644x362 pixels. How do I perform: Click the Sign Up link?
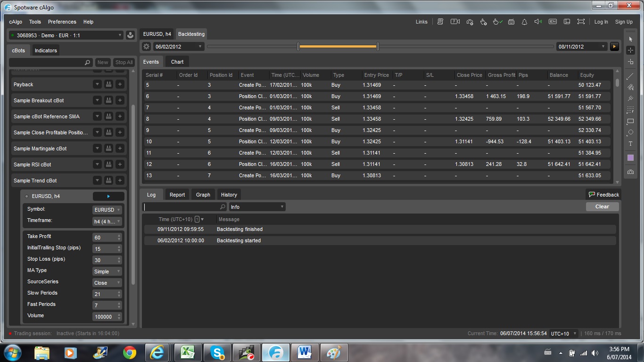tap(624, 22)
